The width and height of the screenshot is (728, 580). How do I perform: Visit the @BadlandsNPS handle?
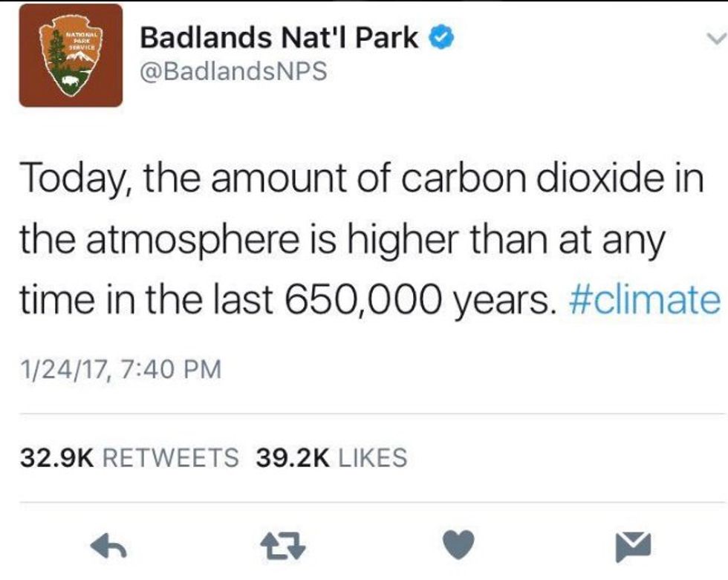[233, 73]
